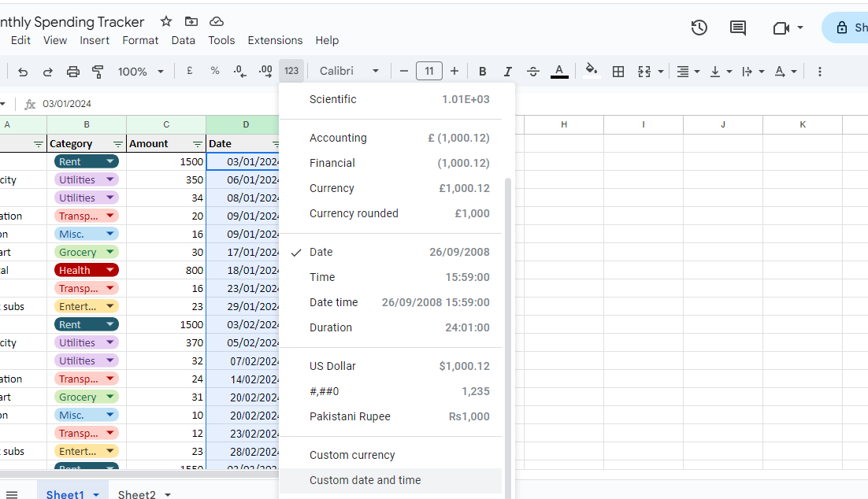Decrease decimal places
The image size is (868, 499).
[x=239, y=71]
